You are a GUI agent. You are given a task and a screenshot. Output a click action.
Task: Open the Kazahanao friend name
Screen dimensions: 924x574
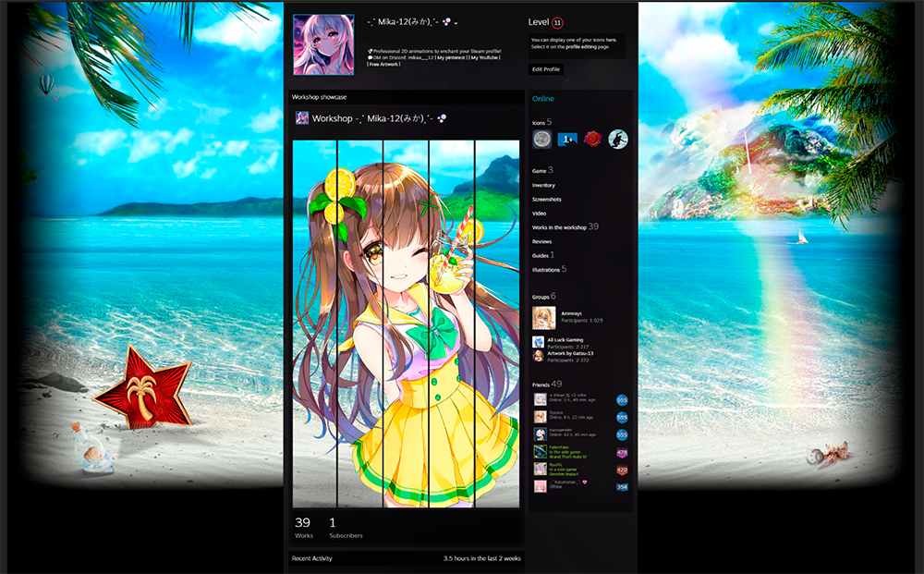point(568,482)
